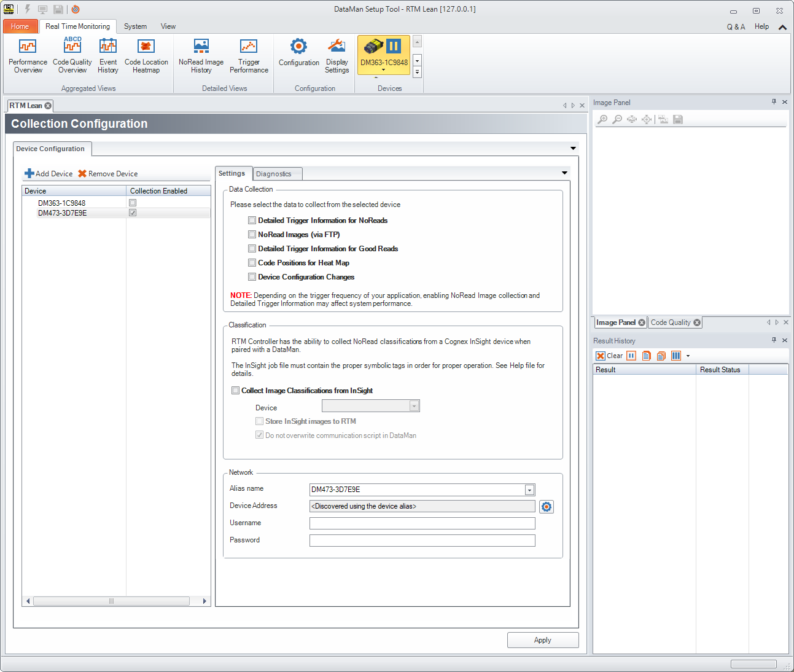The image size is (794, 672).
Task: Switch to the Diagnostics tab
Action: tap(274, 174)
